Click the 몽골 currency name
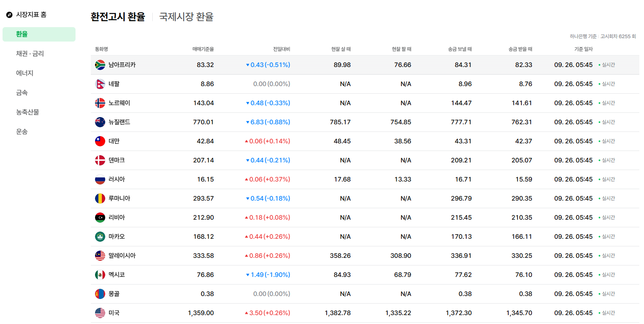This screenshot has width=644, height=324. tap(114, 294)
